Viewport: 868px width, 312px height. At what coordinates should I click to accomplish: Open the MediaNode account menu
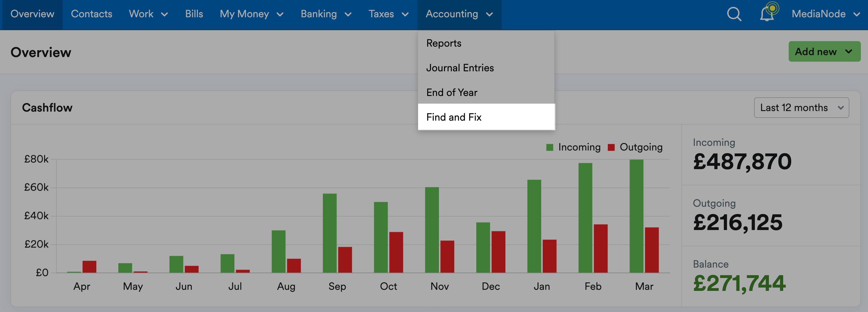825,14
